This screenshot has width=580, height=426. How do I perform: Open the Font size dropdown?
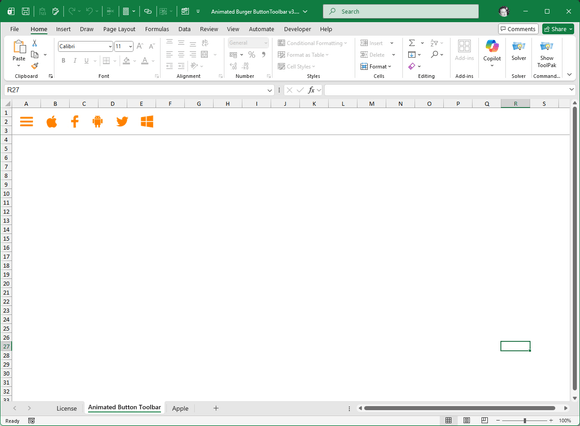pos(131,46)
